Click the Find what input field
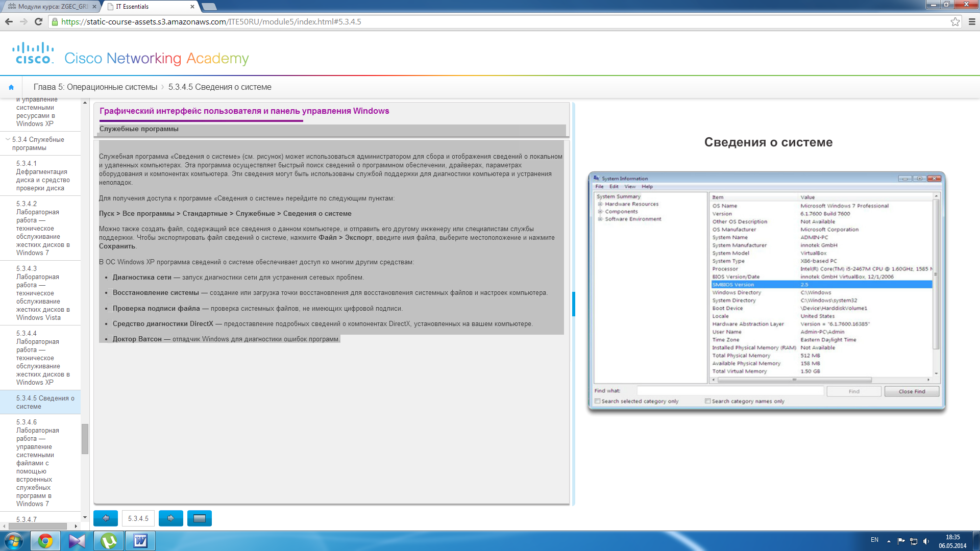 pyautogui.click(x=730, y=391)
